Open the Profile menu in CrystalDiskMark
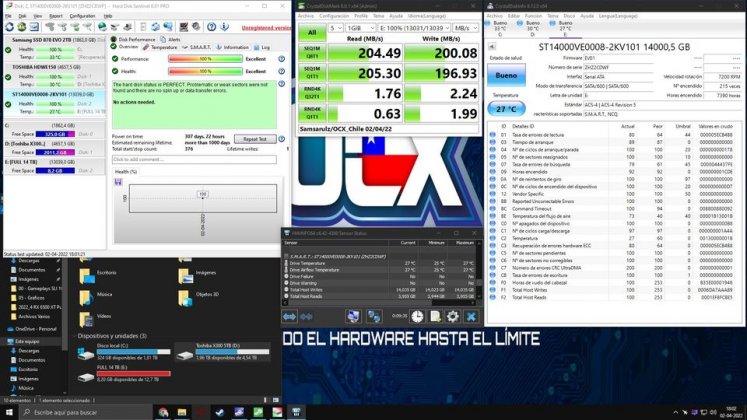This screenshot has width=747, height=420. click(x=361, y=16)
